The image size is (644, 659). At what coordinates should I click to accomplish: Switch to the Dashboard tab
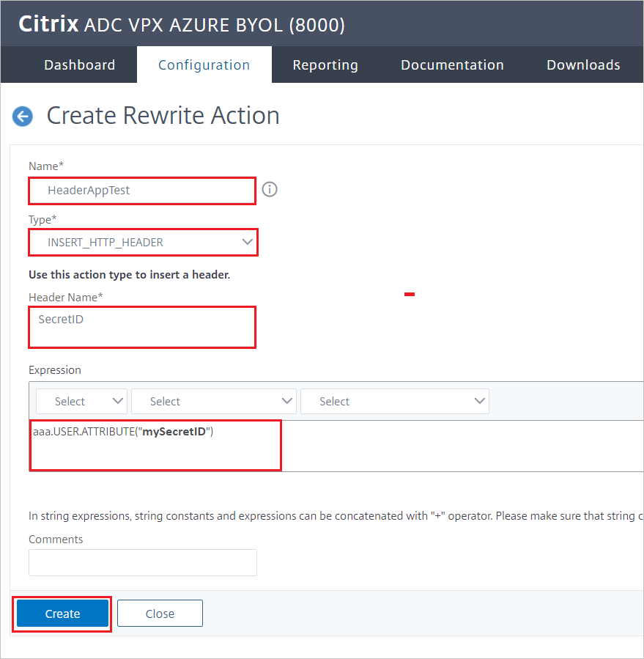79,65
